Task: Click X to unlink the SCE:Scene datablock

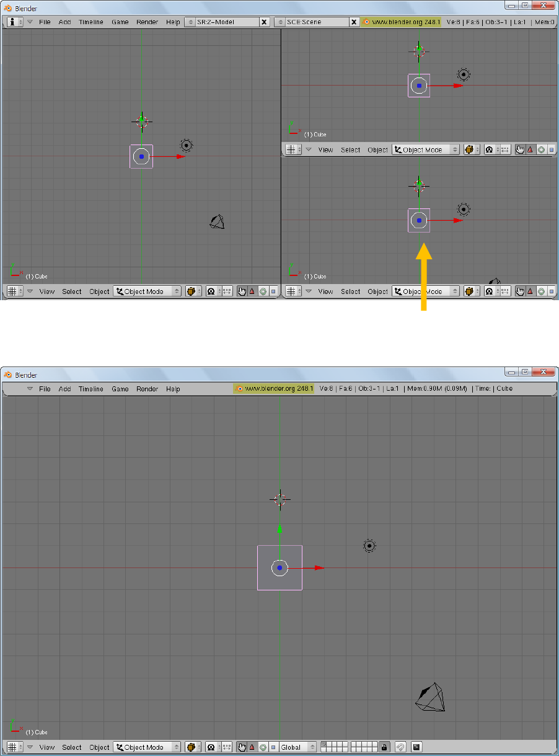Action: coord(354,22)
